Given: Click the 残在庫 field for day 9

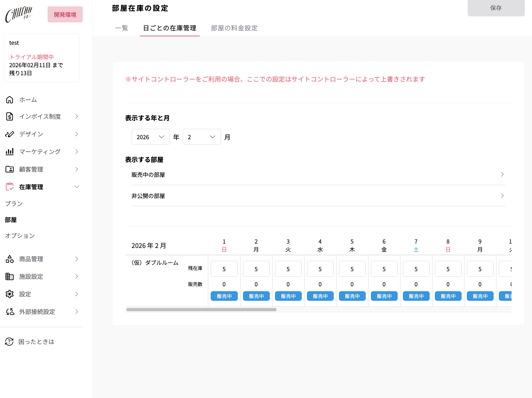Looking at the screenshot, I should [480, 269].
